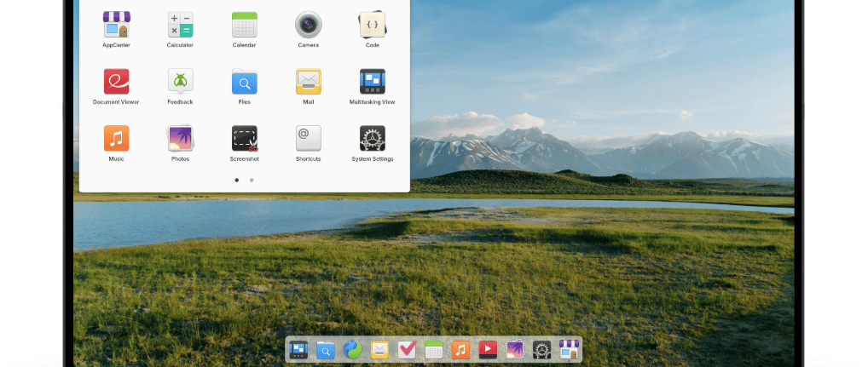Launch Document Viewer
Screen dimensions: 868x367
pyautogui.click(x=116, y=81)
